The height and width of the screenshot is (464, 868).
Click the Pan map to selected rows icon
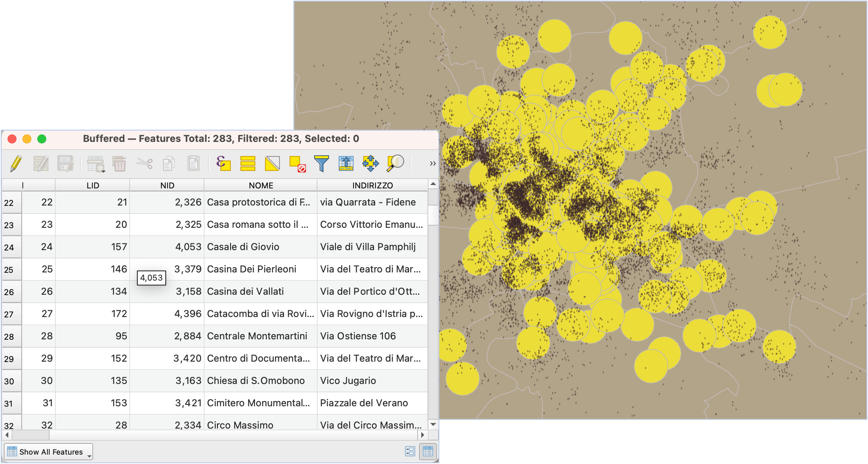point(370,164)
